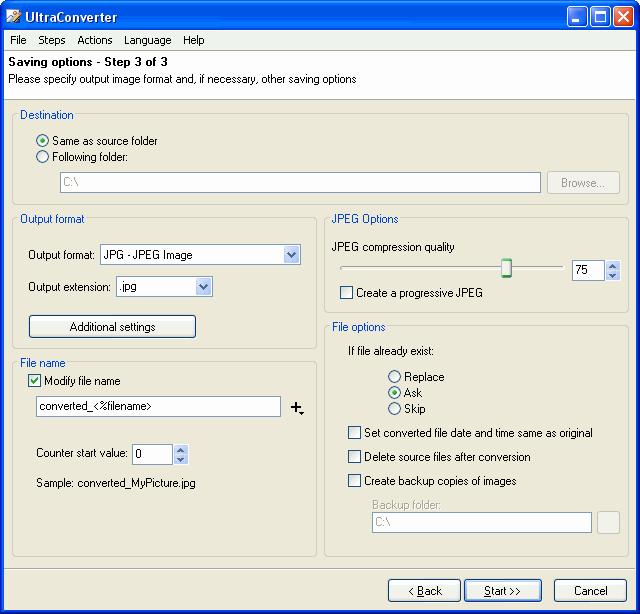This screenshot has height=614, width=640.
Task: Increase JPEG quality with up spinner arrow
Action: pyautogui.click(x=612, y=266)
